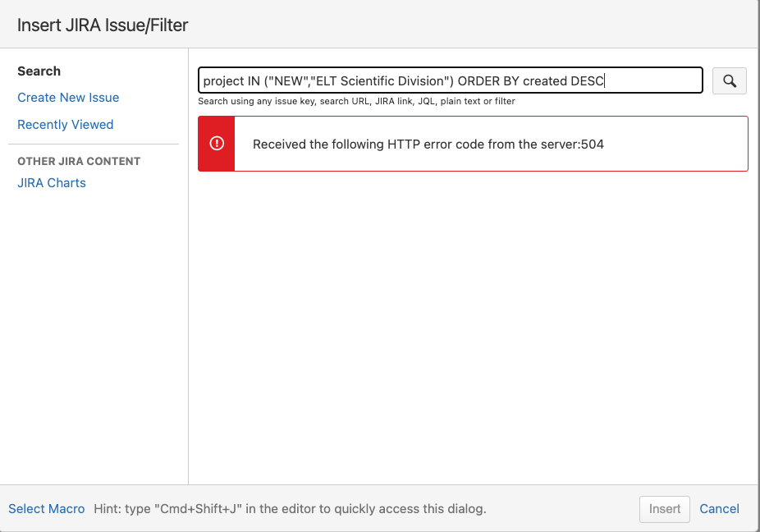Screen dimensions: 760x532
Task: Click the red error alert icon
Action: click(x=217, y=144)
